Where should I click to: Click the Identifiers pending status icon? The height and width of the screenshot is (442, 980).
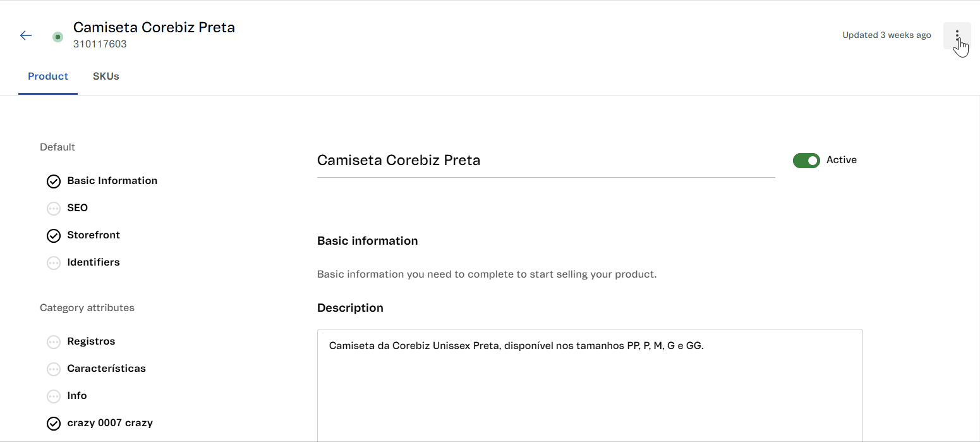(54, 263)
